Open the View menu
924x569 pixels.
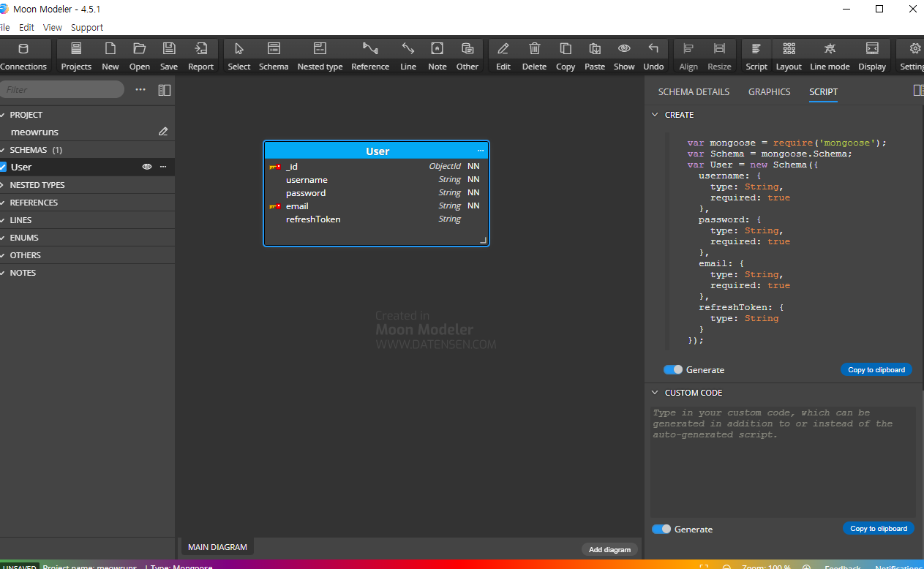(53, 27)
